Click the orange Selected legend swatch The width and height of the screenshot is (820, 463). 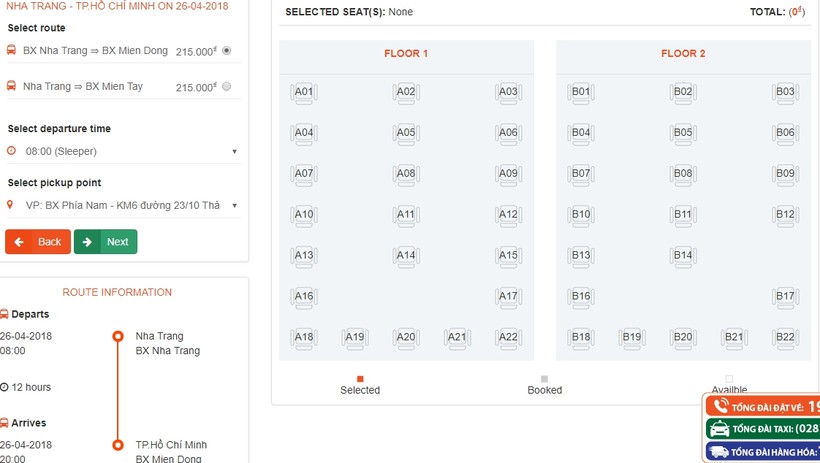tap(360, 379)
